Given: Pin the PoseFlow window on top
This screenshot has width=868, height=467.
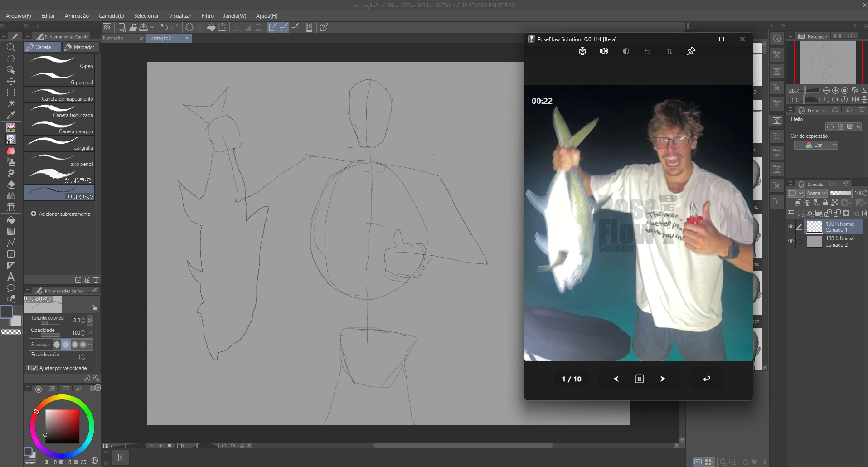Looking at the screenshot, I should tap(691, 51).
